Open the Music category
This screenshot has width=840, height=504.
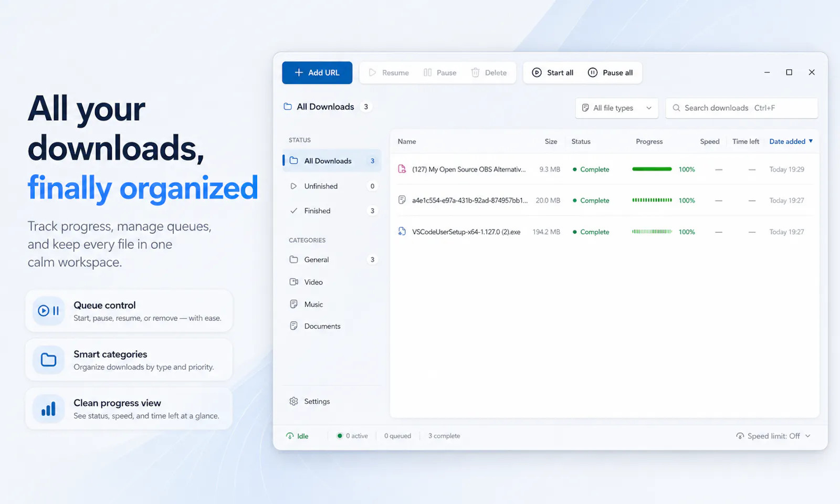332,304
